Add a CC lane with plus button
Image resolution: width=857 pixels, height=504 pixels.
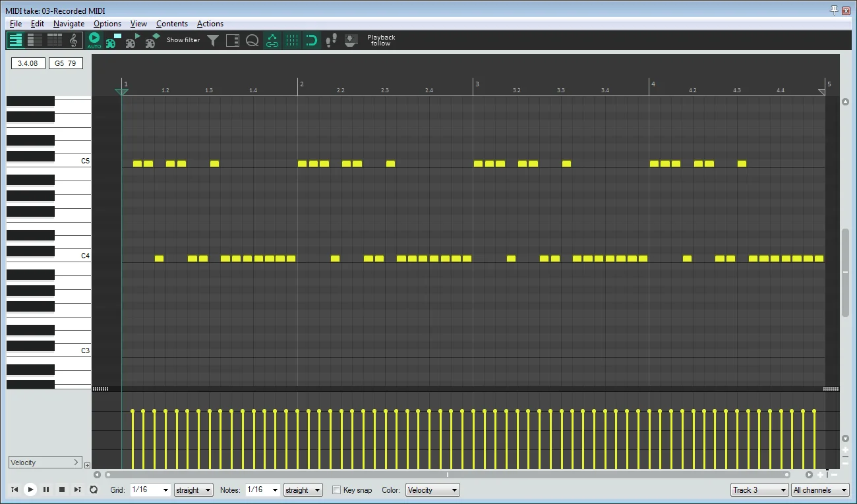[88, 465]
